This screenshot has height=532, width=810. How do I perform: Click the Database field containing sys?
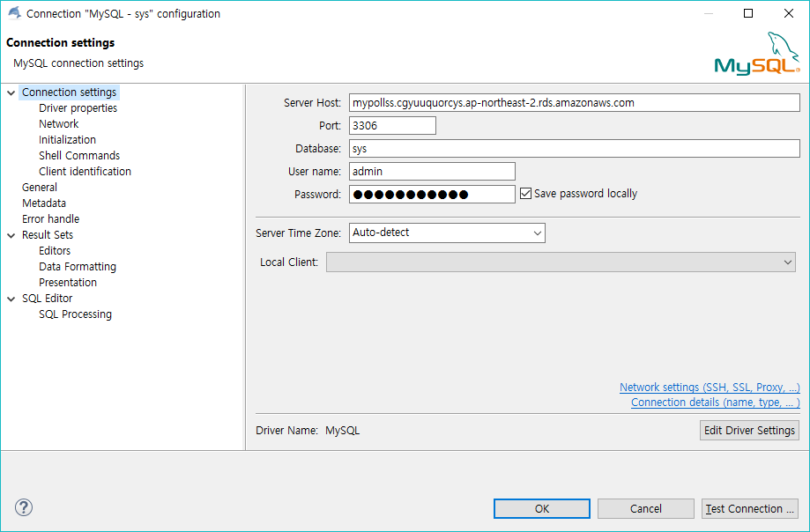point(575,149)
